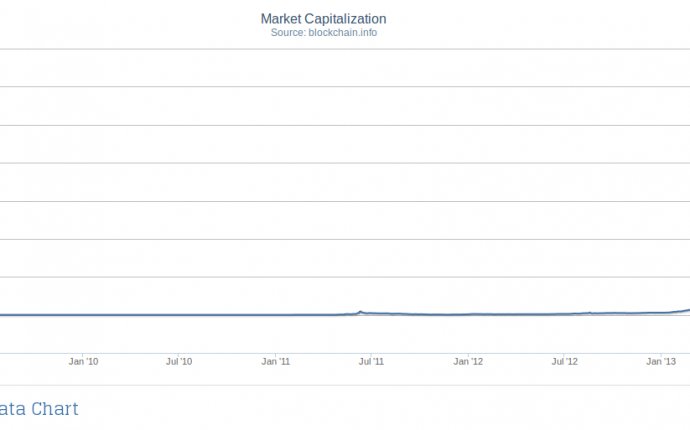Select the Jan '13 axis label
690x430 pixels.
pyautogui.click(x=661, y=361)
